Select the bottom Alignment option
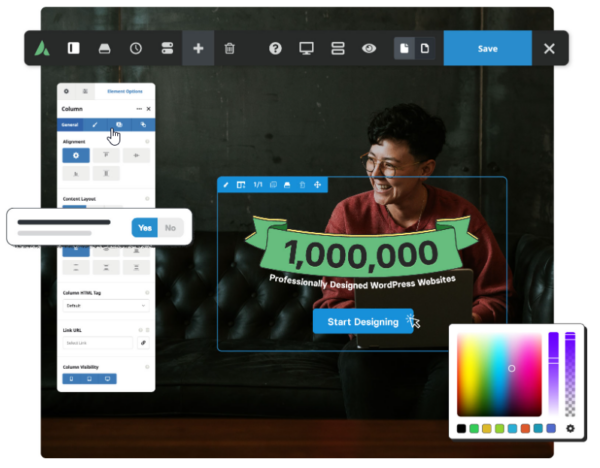 click(76, 173)
